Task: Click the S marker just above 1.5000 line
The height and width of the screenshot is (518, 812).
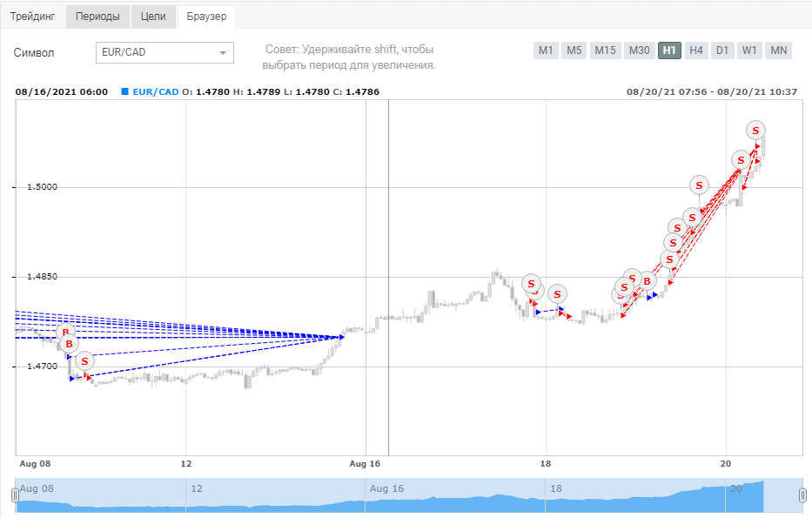Action: (x=699, y=185)
